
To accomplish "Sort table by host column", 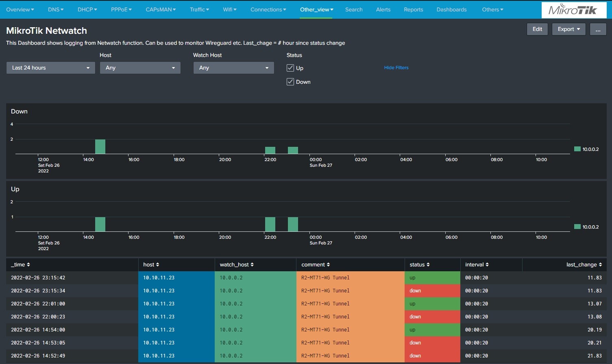I will pyautogui.click(x=151, y=265).
